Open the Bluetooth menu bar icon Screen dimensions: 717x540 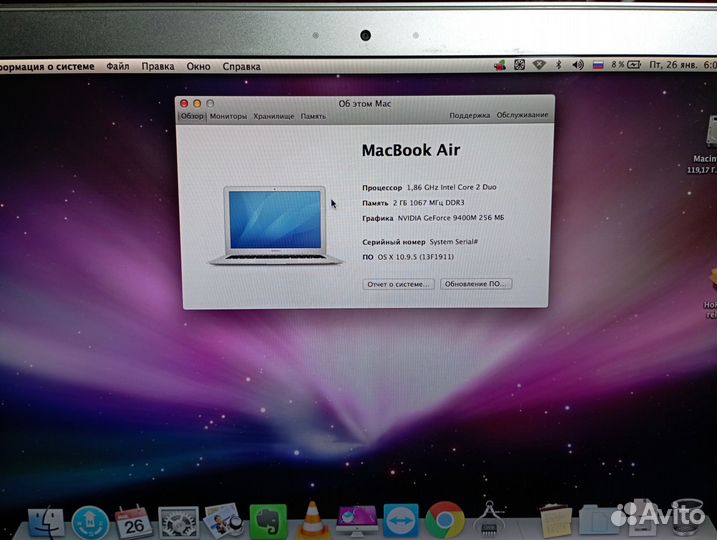[x=559, y=65]
